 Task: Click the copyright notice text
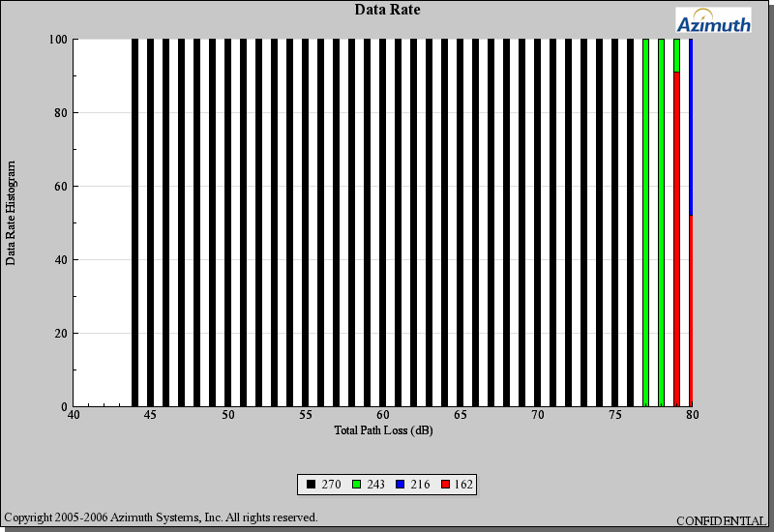(x=161, y=517)
